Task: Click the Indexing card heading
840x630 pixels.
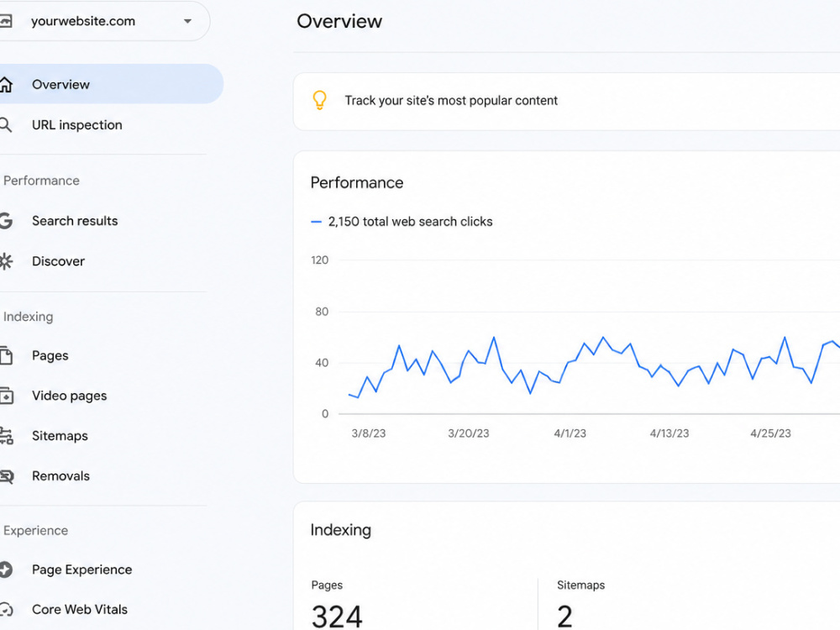Action: click(x=341, y=530)
